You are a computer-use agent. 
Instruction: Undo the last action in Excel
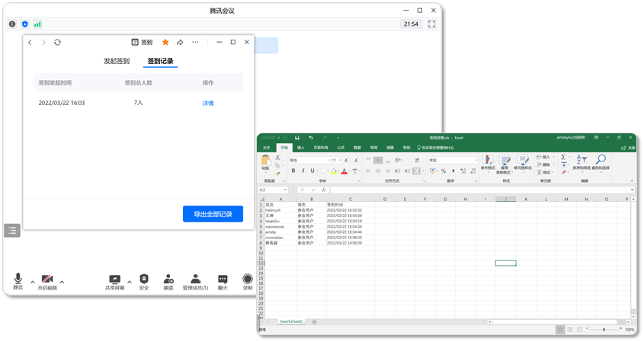[x=311, y=138]
